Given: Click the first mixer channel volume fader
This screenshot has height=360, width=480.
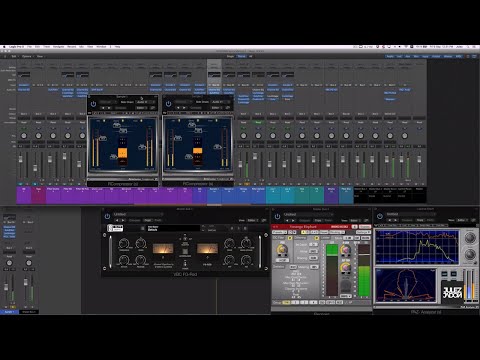Looking at the screenshot, I should click(20, 159).
